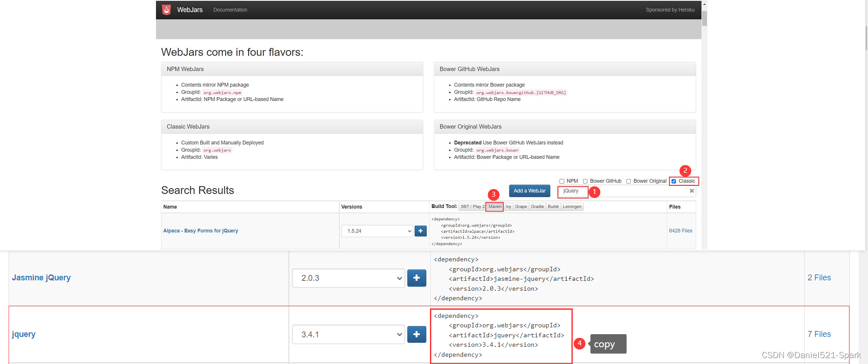Click the jasmine-jquery artifactId line
The image size is (868, 364).
pos(521,279)
